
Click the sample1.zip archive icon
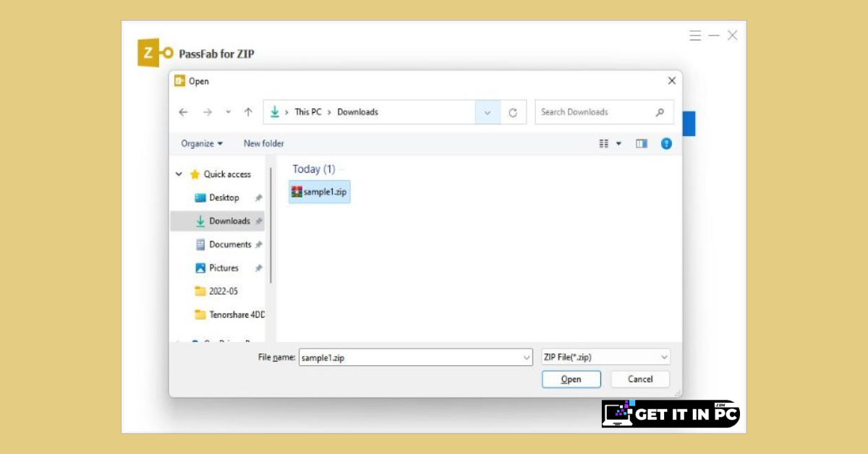tap(297, 192)
